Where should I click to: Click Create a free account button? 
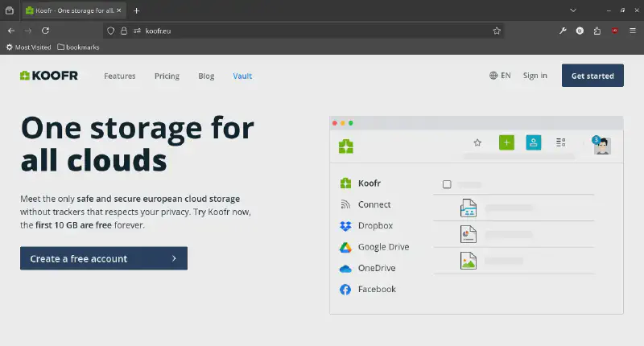click(x=103, y=258)
